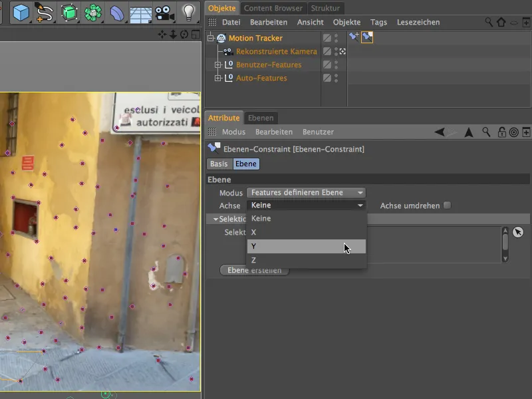Open Attribute Manager search magnifier
532x399 pixels.
(x=486, y=132)
